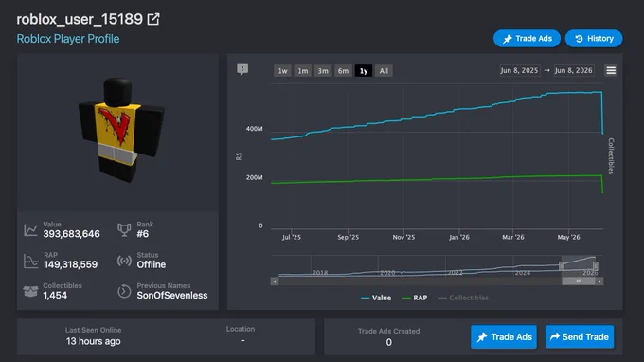The image size is (644, 362).
Task: Select the All time range
Action: coord(384,71)
